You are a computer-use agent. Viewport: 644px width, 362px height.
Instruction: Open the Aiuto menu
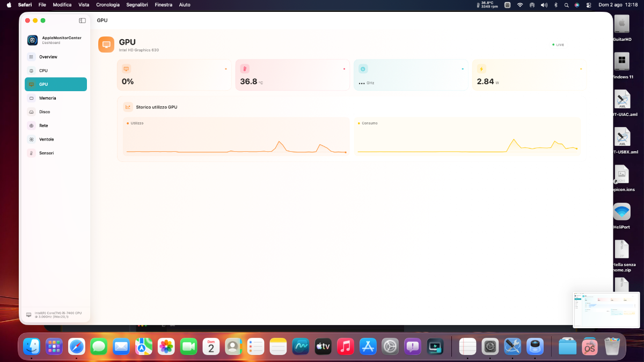185,5
